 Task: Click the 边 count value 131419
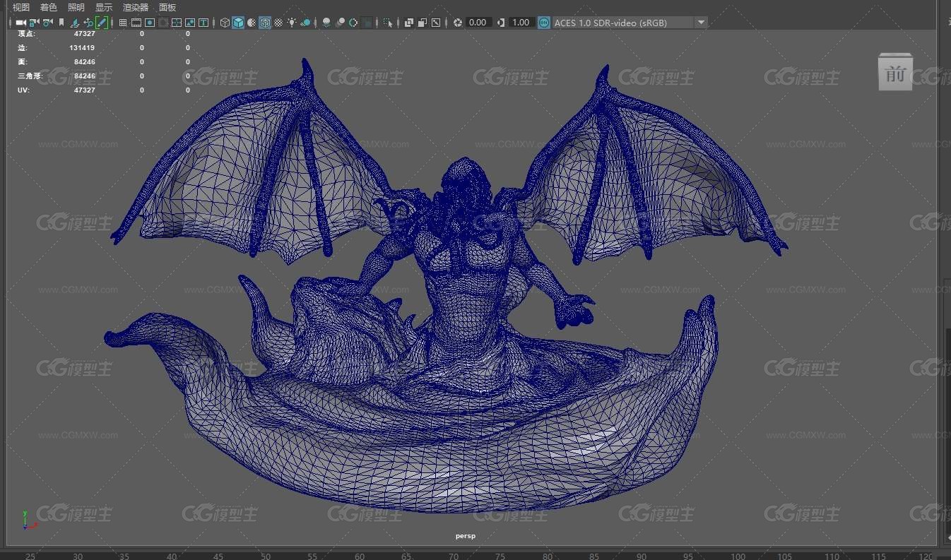[x=82, y=47]
